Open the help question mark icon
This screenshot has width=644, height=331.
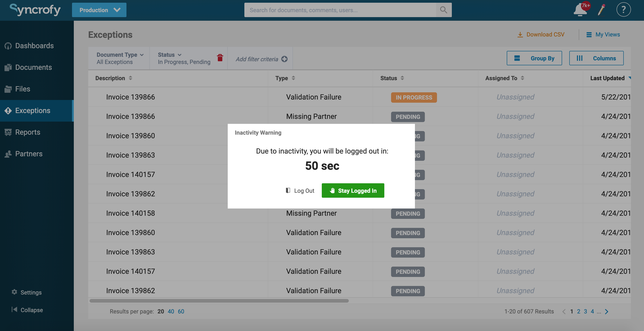pos(624,9)
